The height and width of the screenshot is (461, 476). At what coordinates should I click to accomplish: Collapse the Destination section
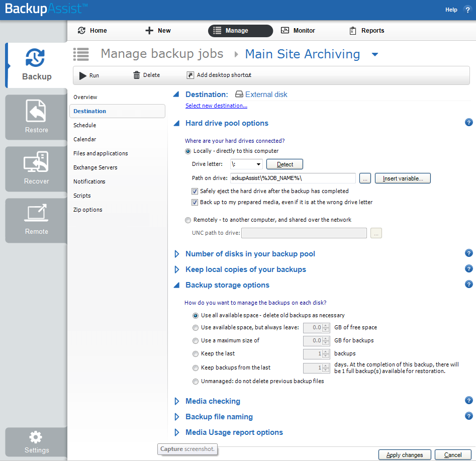click(x=176, y=95)
